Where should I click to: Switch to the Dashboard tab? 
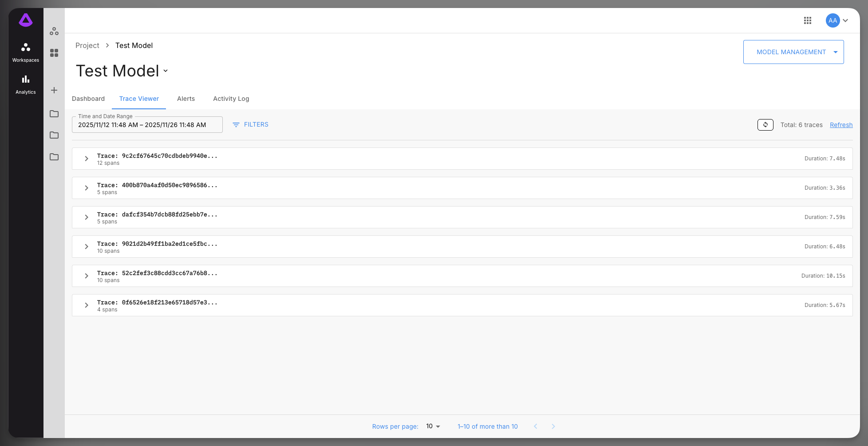pyautogui.click(x=88, y=99)
